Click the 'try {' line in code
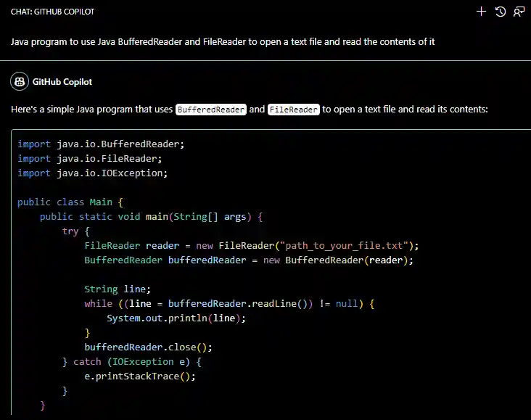The height and width of the screenshot is (420, 531). 76,231
